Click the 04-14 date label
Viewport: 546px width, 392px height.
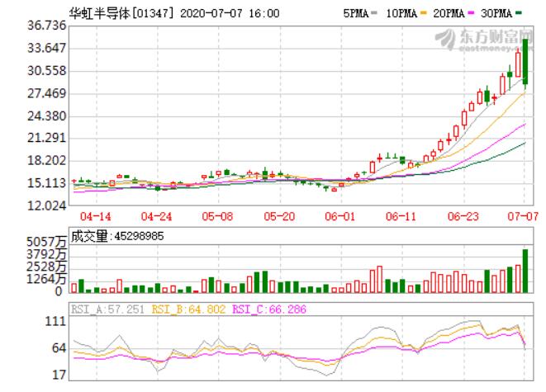96,217
